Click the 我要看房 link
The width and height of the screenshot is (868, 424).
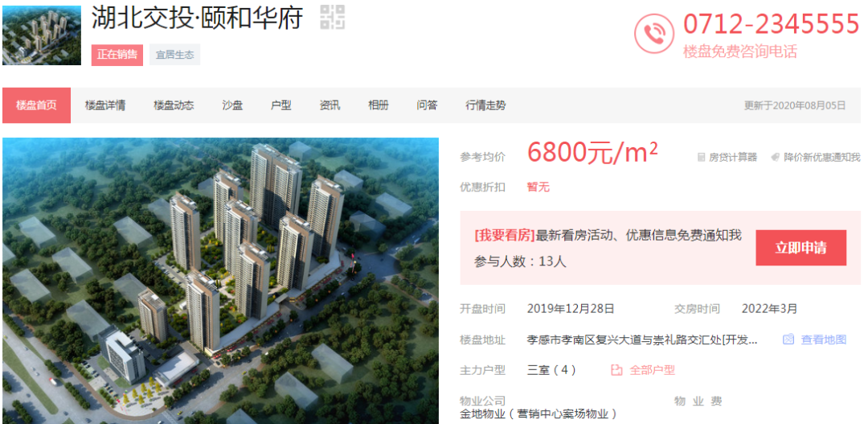coord(505,236)
